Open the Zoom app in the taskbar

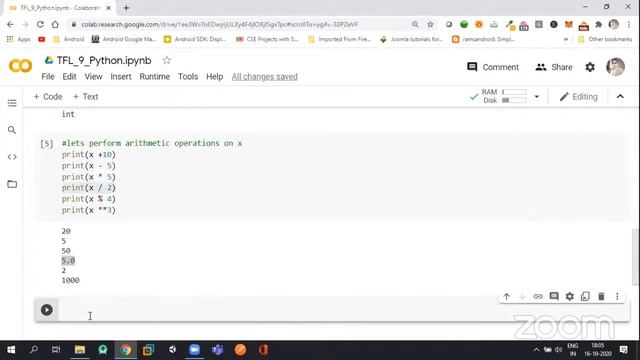pos(194,350)
